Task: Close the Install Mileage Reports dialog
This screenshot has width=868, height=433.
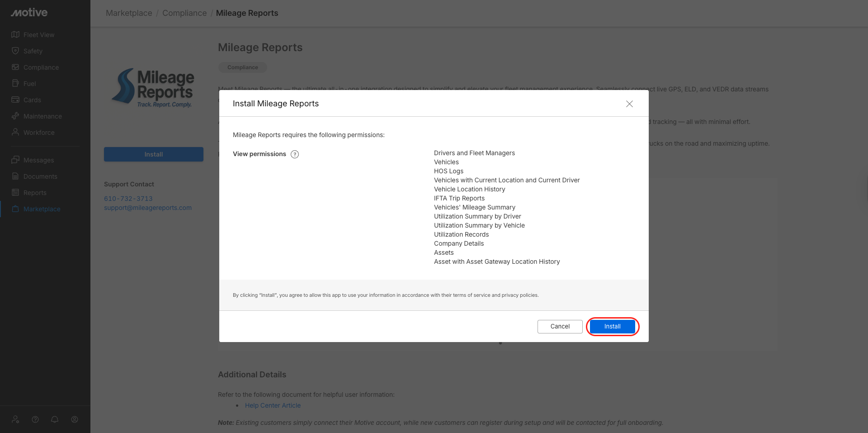Action: [x=629, y=104]
